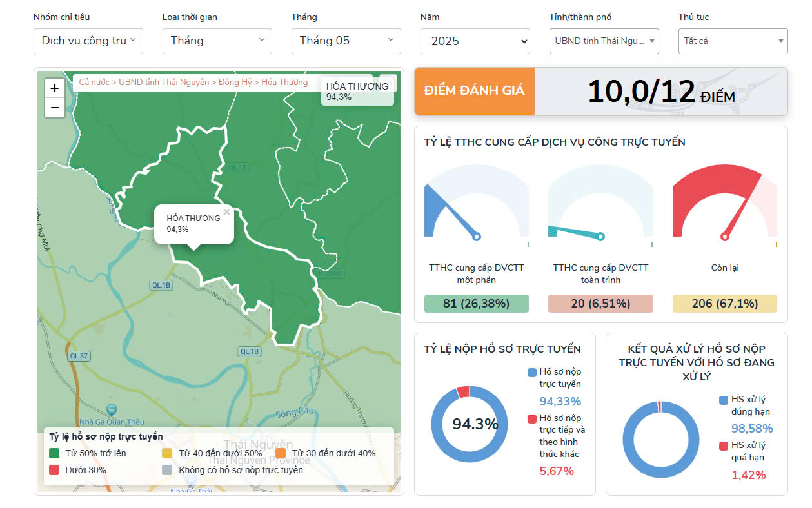The height and width of the screenshot is (508, 812).
Task: Click the Nhà Ga Quán Triều station icon
Action: coord(112,409)
